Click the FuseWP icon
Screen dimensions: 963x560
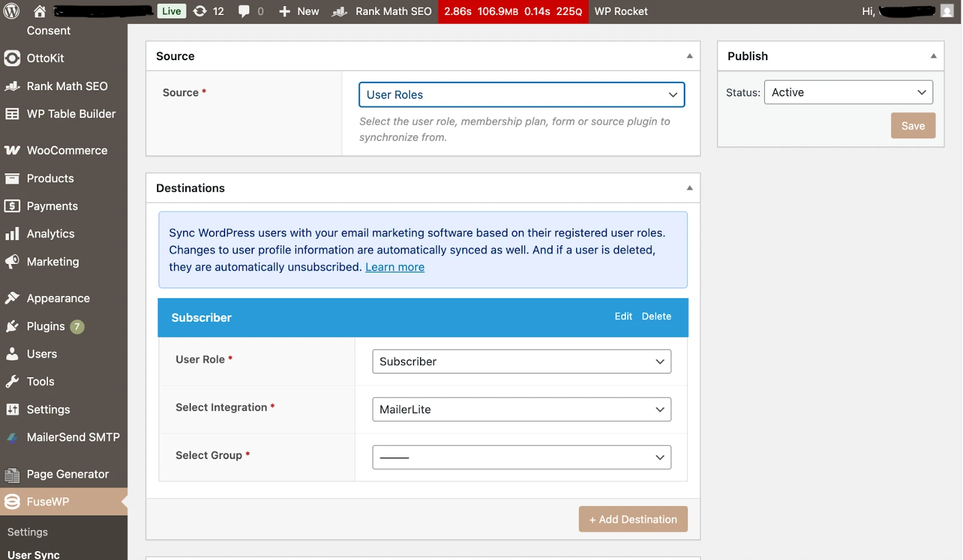pos(12,502)
